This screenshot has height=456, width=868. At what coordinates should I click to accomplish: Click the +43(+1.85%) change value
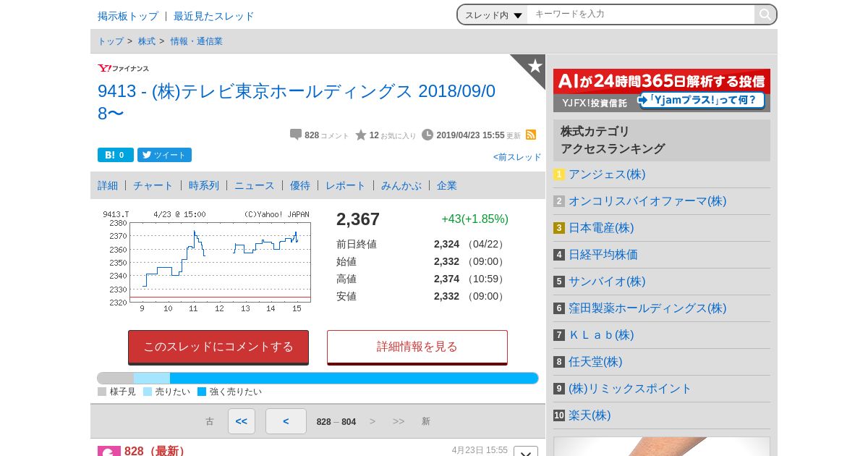475,219
